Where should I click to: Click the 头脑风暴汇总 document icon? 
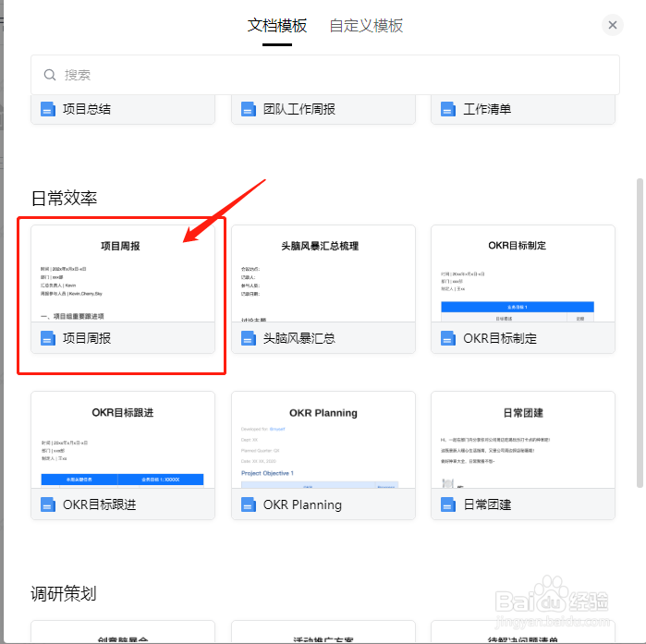click(x=248, y=338)
